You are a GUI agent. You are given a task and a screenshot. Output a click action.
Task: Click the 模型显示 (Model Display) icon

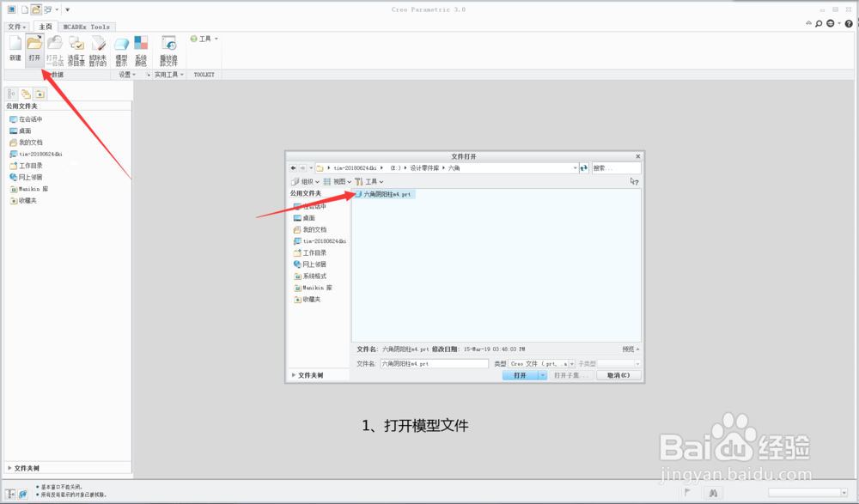pos(122,51)
